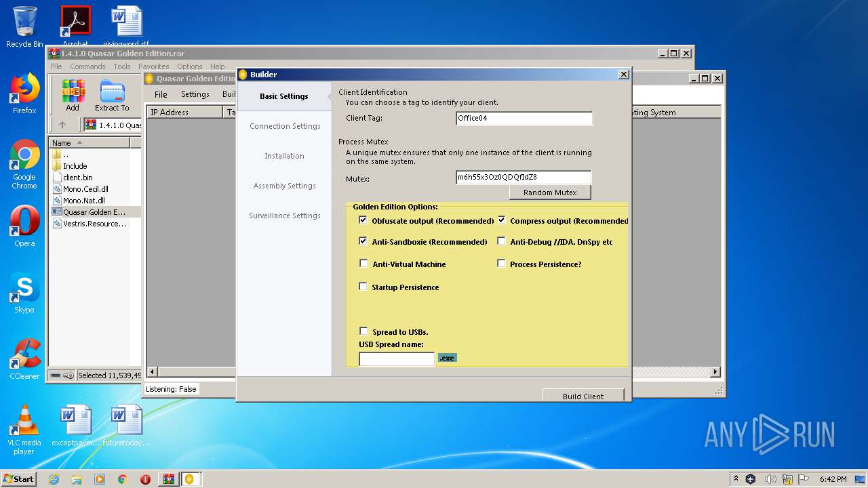The height and width of the screenshot is (488, 868).
Task: Open Quasar Settings menu
Action: click(195, 94)
